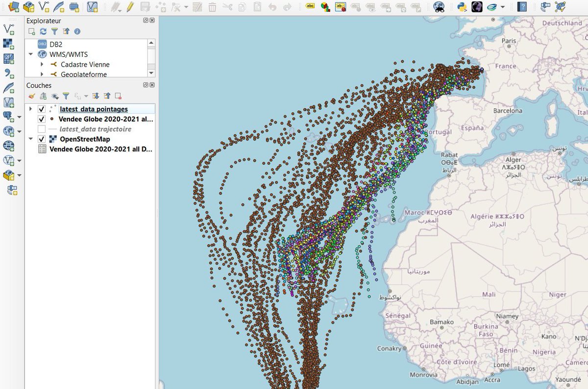Open the layer diagram options icon
The height and width of the screenshot is (389, 588).
(x=325, y=6)
